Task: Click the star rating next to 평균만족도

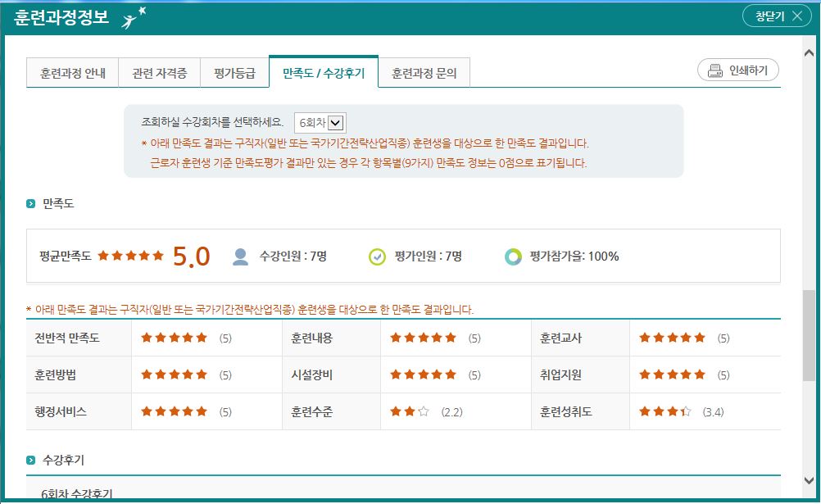Action: [131, 256]
